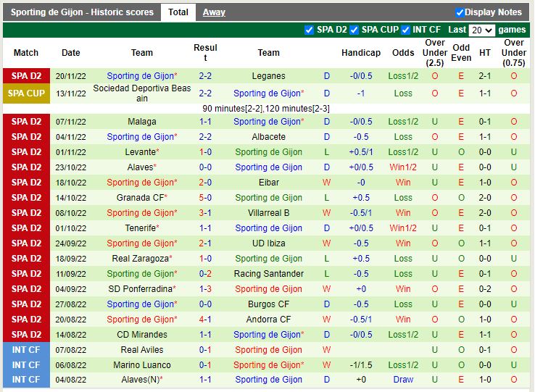Click Win1/2 odds for Alaves match
535x392 pixels.
pos(403,167)
